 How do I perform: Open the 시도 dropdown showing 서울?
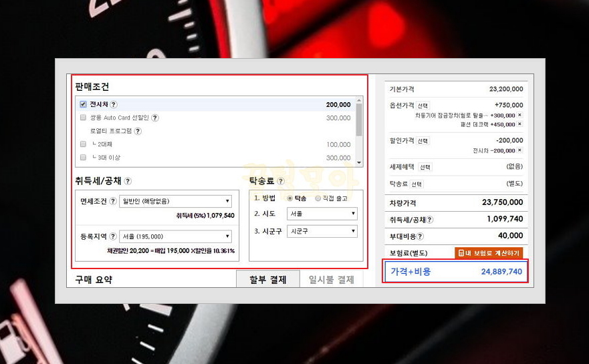(x=322, y=214)
